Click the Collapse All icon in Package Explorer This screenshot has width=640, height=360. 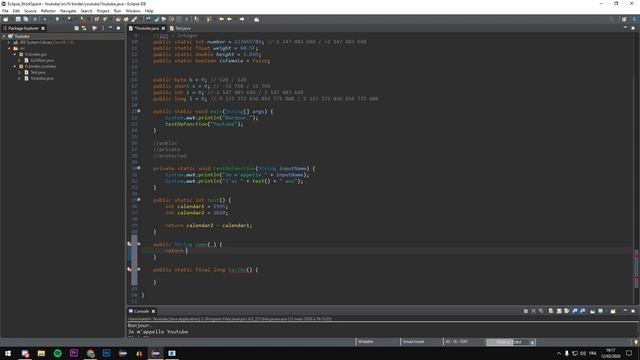(76, 28)
